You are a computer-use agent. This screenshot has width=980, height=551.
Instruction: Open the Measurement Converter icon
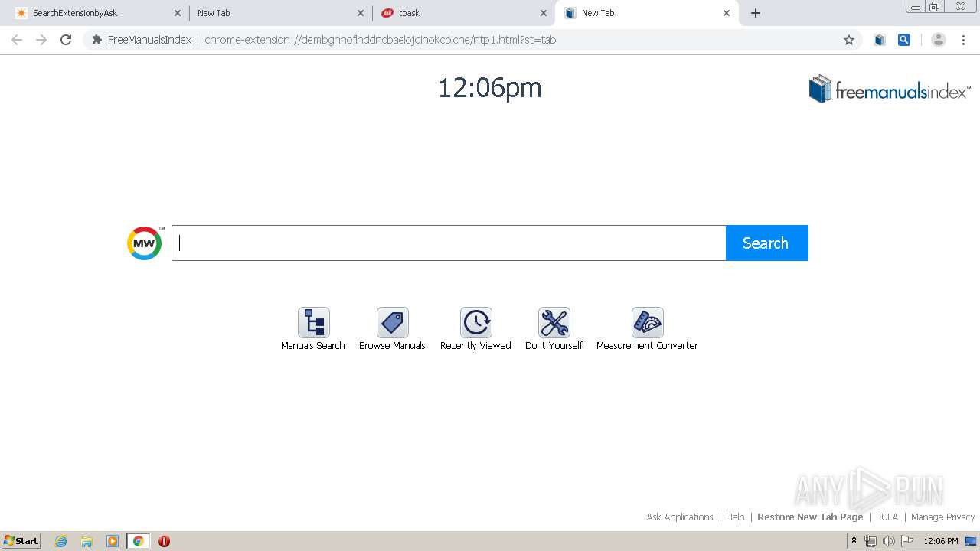click(648, 322)
